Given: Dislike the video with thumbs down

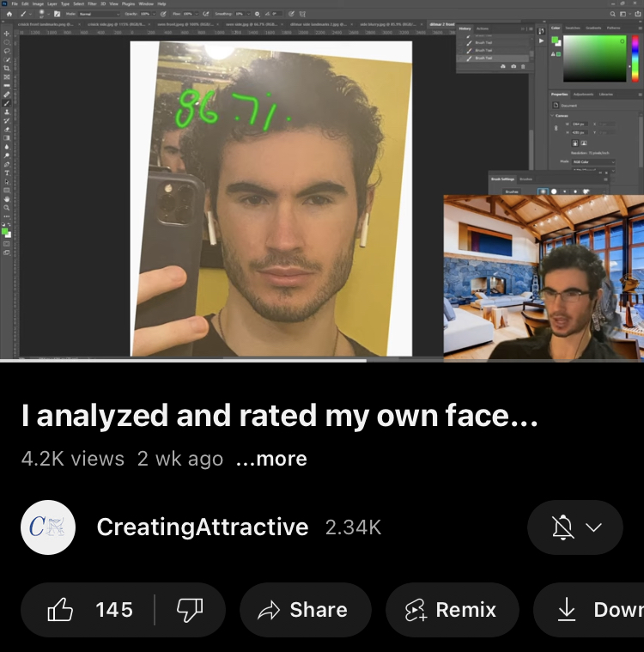Looking at the screenshot, I should click(x=190, y=610).
